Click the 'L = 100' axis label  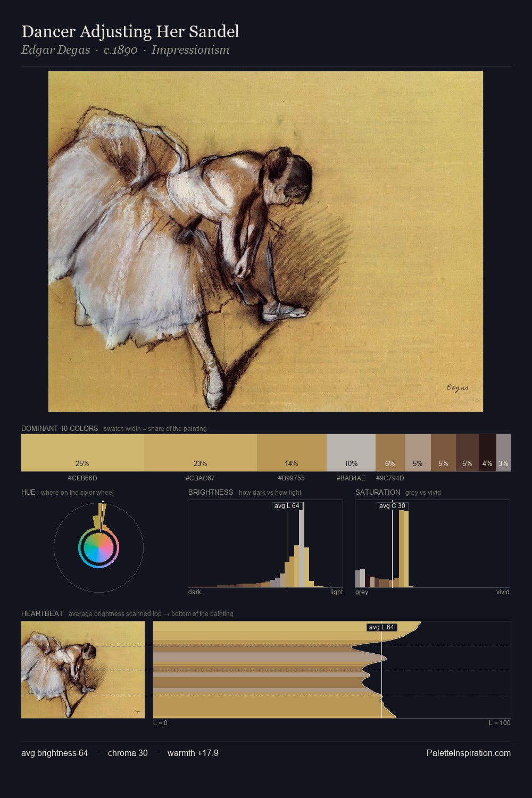click(x=500, y=723)
